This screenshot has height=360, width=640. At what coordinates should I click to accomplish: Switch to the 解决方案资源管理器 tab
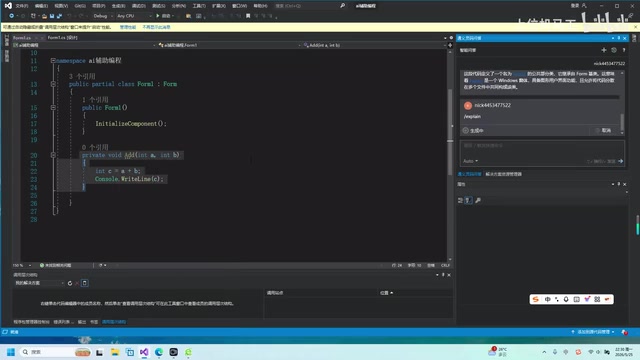click(x=503, y=174)
